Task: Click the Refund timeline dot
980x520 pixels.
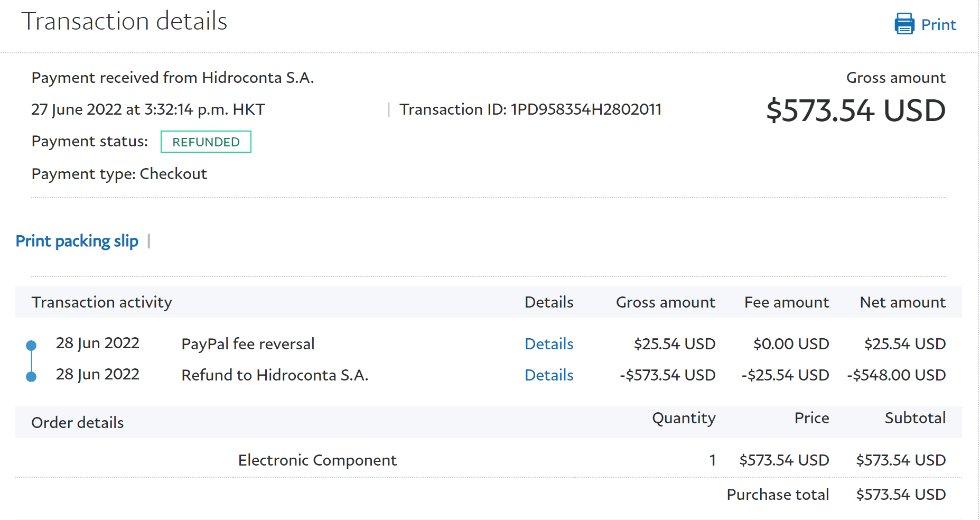Action: (x=31, y=377)
